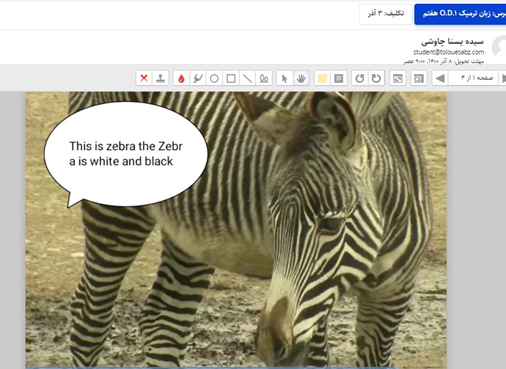Select the straight line tool
The height and width of the screenshot is (369, 506).
pos(247,78)
